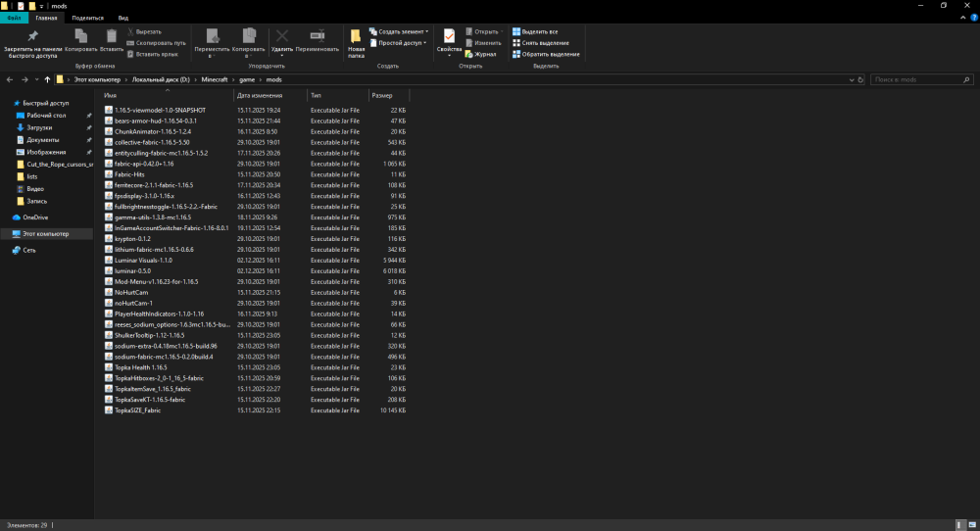Click Minecraft in address path

(x=215, y=80)
